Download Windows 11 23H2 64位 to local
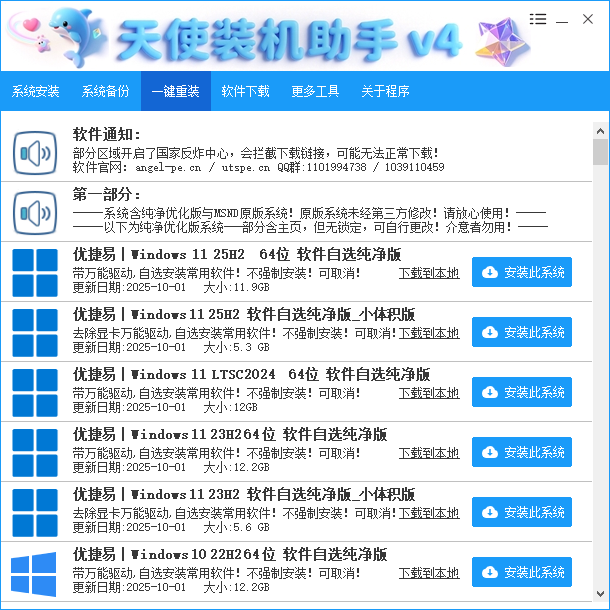Viewport: 610px width, 610px height. [429, 453]
